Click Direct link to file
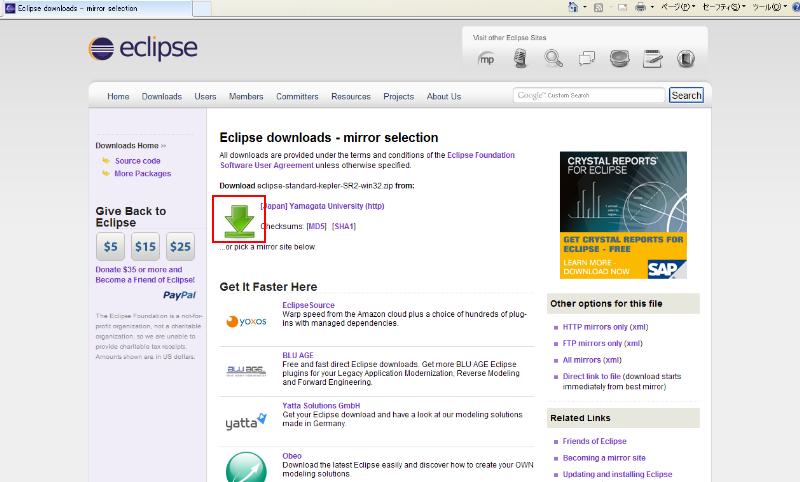This screenshot has height=482, width=800. pyautogui.click(x=591, y=376)
